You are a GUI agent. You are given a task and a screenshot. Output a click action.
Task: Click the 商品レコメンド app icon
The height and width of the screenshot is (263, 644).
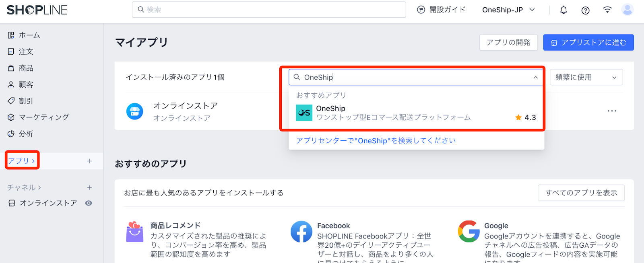(x=135, y=232)
